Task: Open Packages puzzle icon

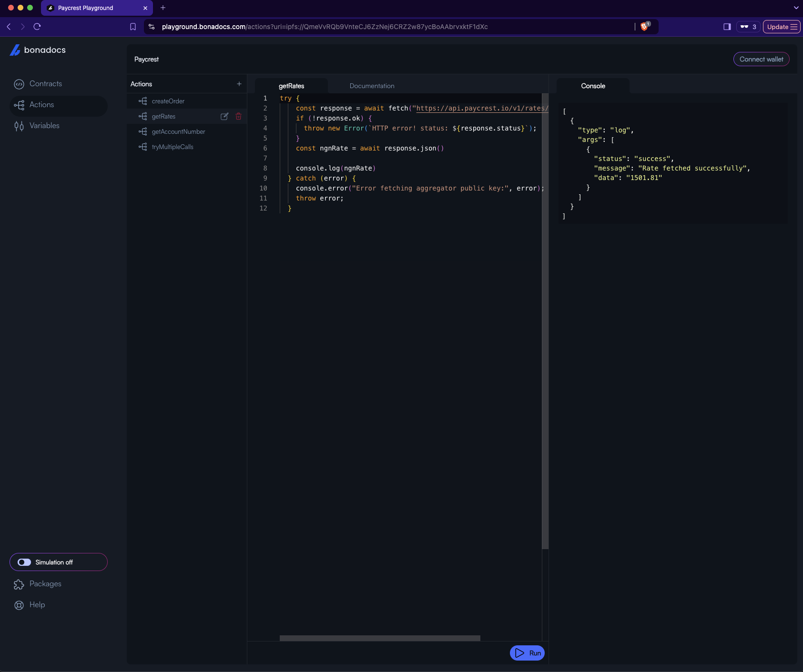Action: pyautogui.click(x=19, y=584)
